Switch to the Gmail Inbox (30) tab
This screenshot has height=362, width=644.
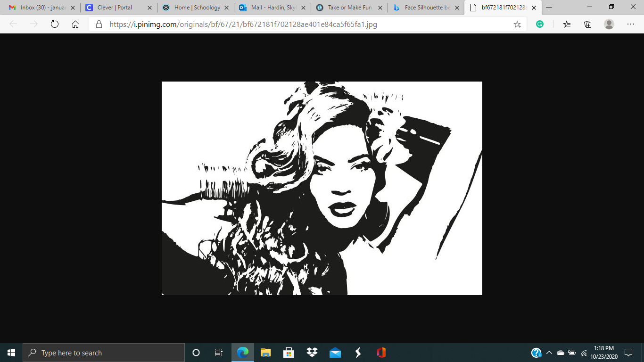[x=41, y=8]
